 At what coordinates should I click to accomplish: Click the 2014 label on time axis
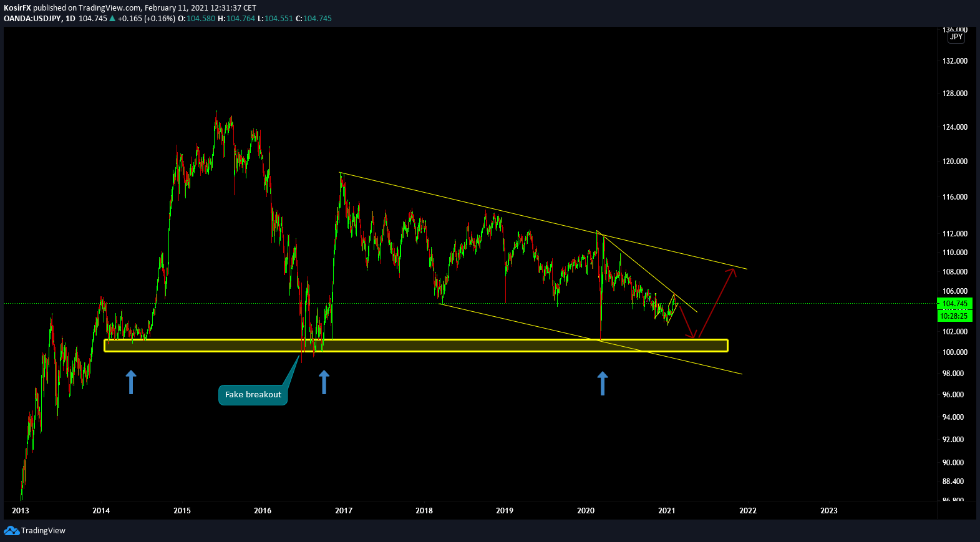101,511
